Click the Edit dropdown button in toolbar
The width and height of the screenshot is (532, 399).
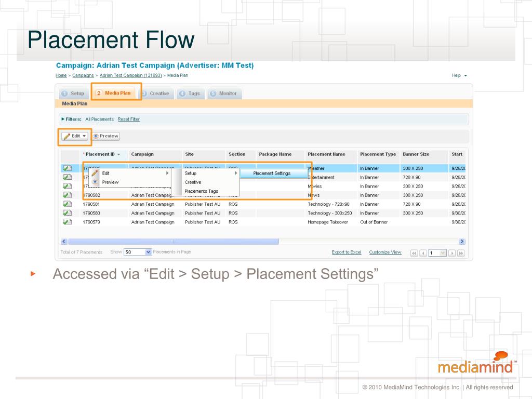click(x=75, y=136)
